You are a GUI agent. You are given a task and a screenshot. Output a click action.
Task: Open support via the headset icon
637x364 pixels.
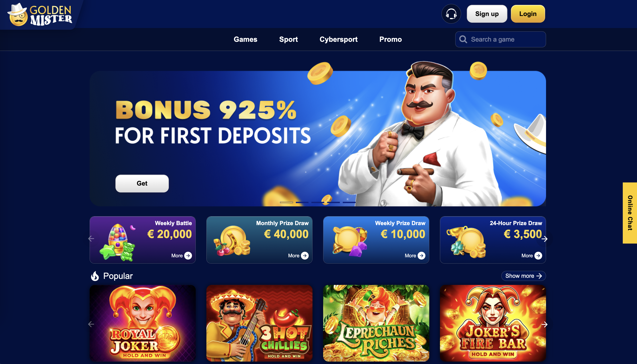click(x=451, y=14)
